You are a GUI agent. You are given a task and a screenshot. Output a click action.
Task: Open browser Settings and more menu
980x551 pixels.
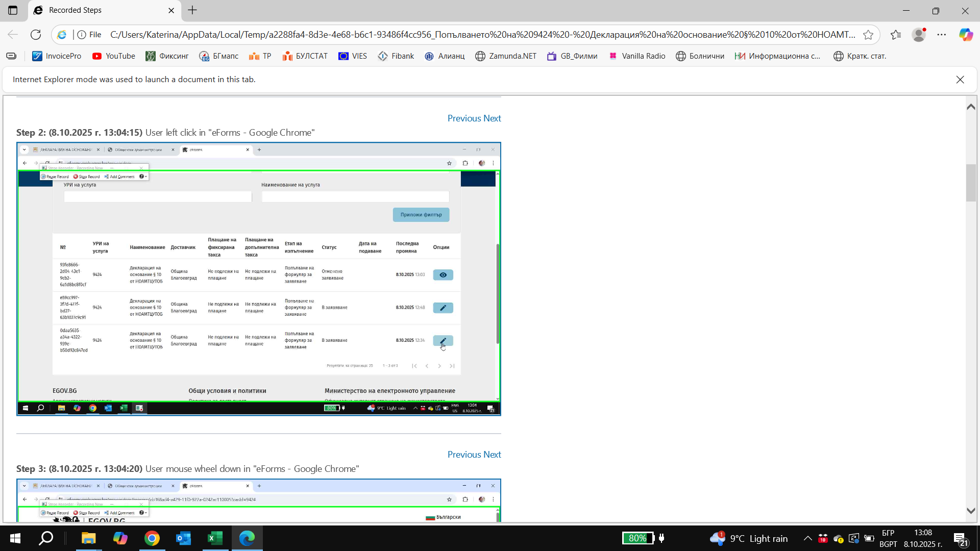point(942,35)
